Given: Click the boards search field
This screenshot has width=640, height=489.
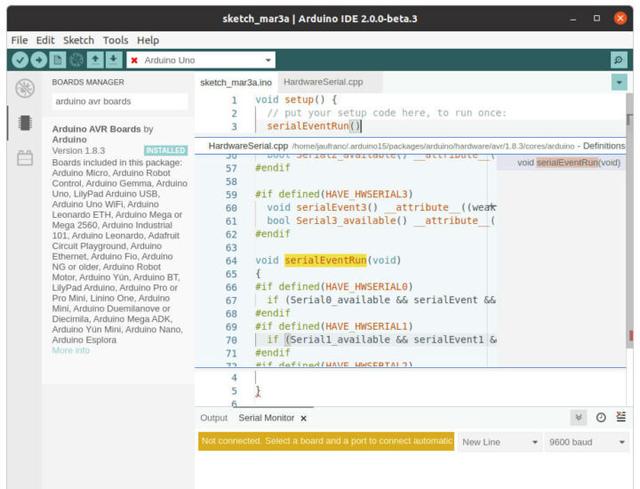Looking at the screenshot, I should pos(120,101).
